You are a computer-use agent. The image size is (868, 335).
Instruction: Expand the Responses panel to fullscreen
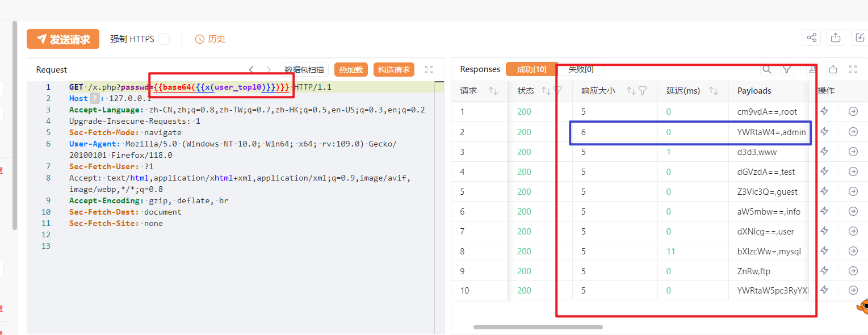[x=853, y=69]
